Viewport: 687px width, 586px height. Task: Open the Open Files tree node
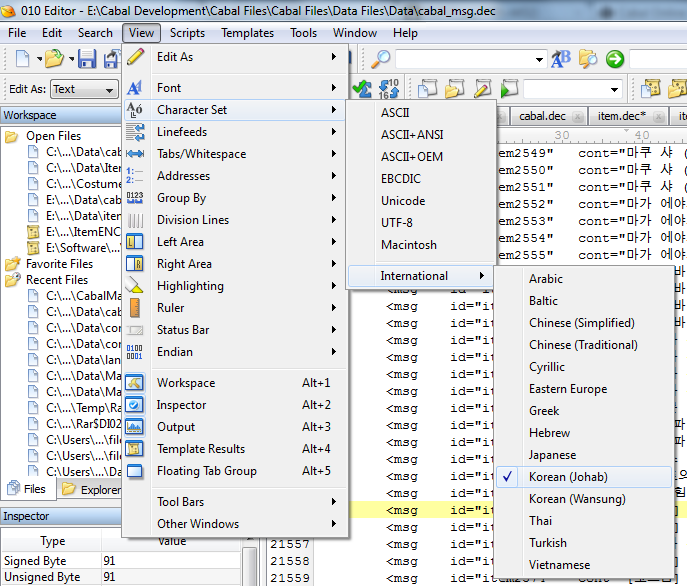pos(53,136)
